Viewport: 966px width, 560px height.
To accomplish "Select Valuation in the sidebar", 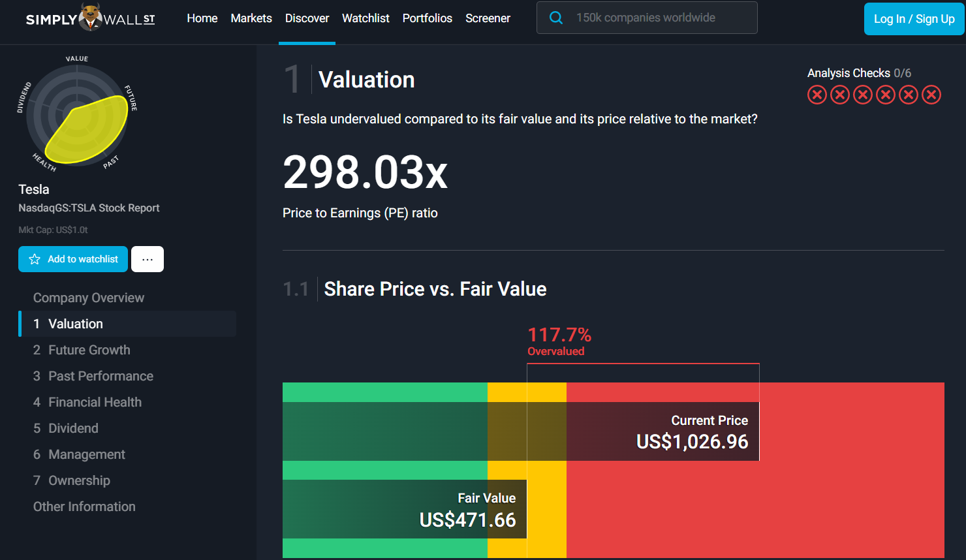I will pos(127,324).
